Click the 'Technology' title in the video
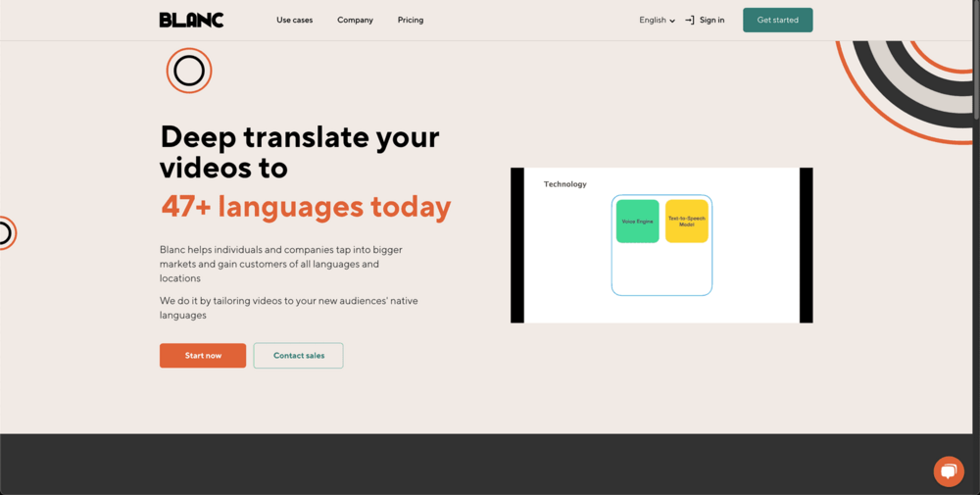Screen dimensions: 980x495 [x=565, y=183]
